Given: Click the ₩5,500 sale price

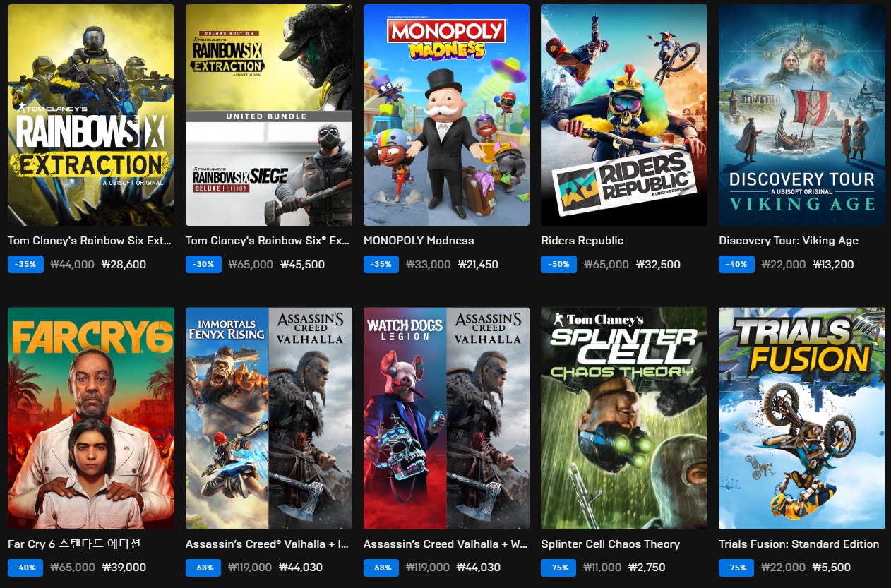Looking at the screenshot, I should coord(832,568).
